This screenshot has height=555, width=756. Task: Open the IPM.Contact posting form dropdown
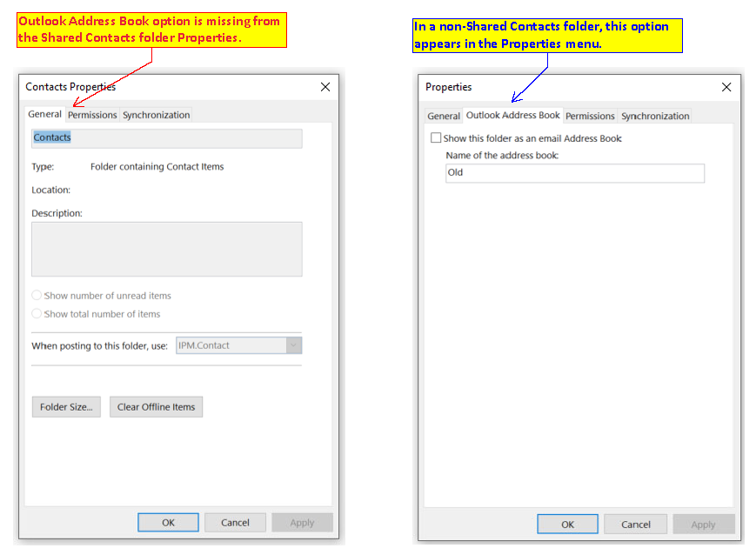[x=238, y=345]
